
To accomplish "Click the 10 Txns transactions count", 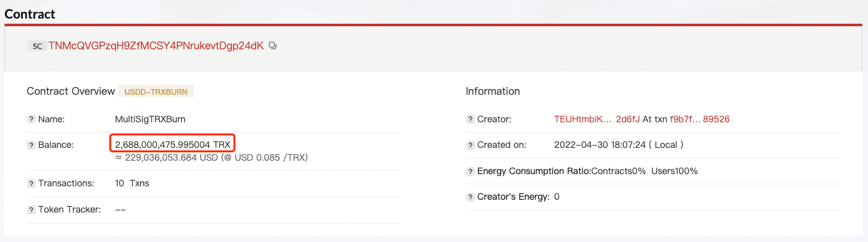I will (x=132, y=183).
